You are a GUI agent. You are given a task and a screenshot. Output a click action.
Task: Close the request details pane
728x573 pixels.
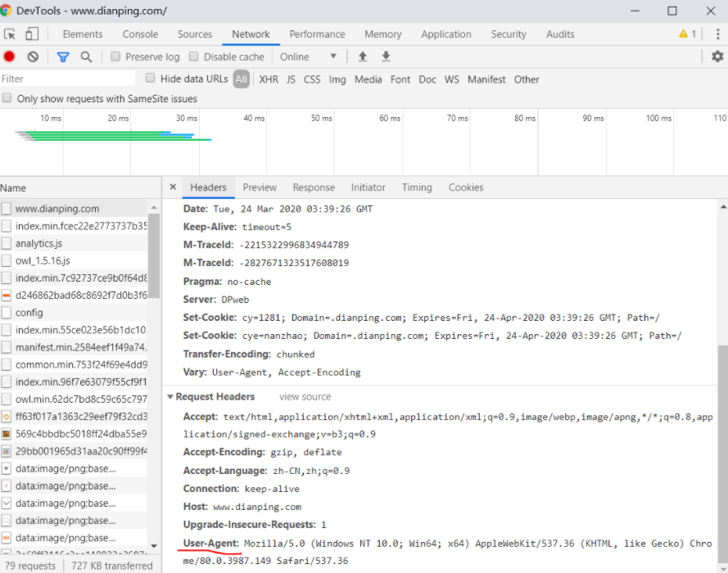click(173, 187)
